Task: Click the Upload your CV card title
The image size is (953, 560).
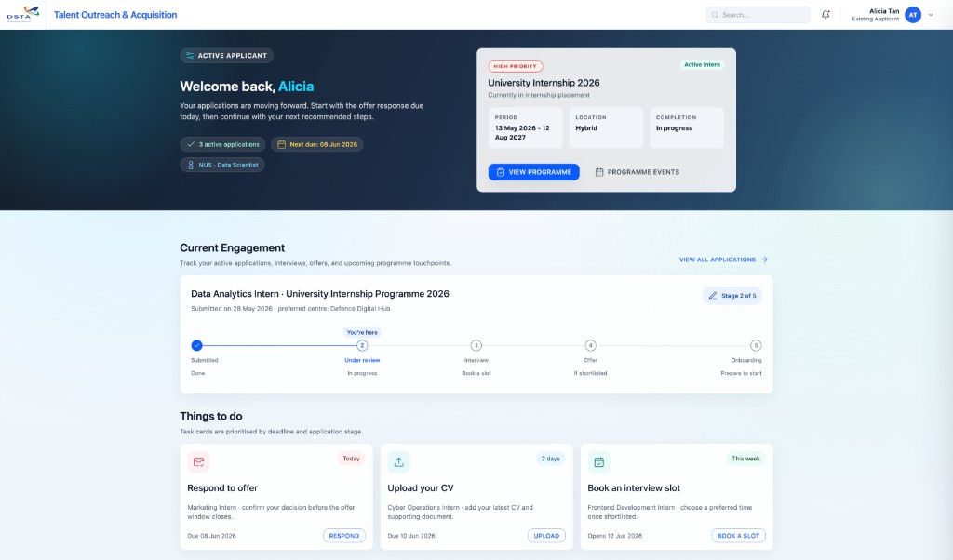Action: pos(421,487)
